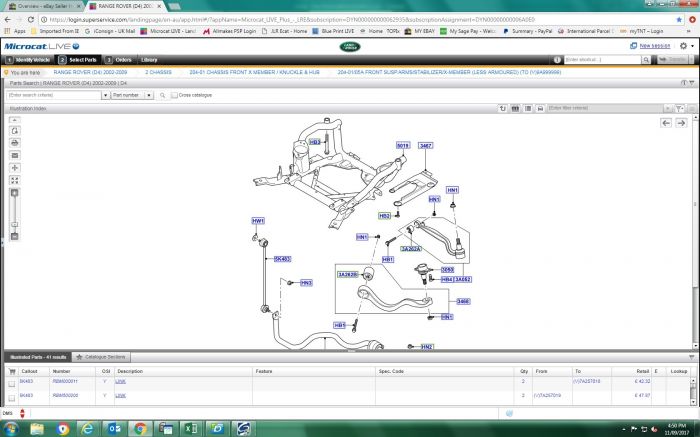Screen dimensions: 700x437
Task: Tick the checkbox for part RBM000011
Action: (x=12, y=384)
